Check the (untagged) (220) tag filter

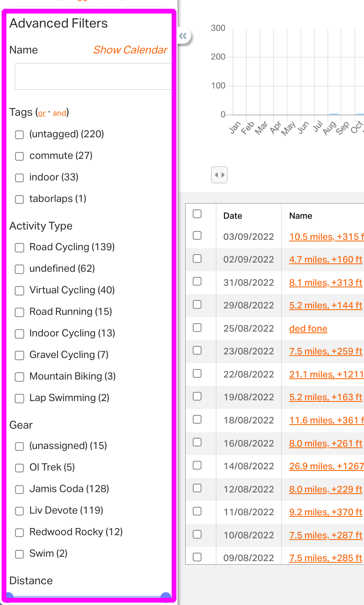click(x=20, y=134)
